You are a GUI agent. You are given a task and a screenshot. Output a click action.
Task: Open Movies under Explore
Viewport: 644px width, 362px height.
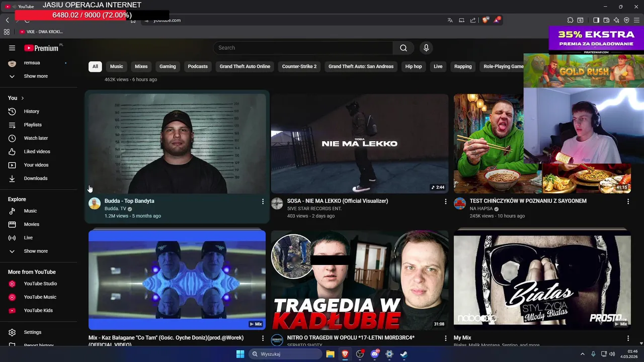38,224
